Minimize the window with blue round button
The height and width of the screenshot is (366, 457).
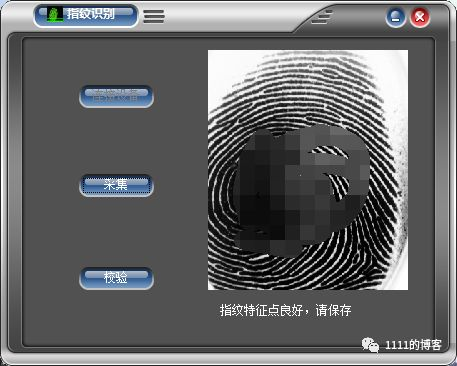click(396, 17)
